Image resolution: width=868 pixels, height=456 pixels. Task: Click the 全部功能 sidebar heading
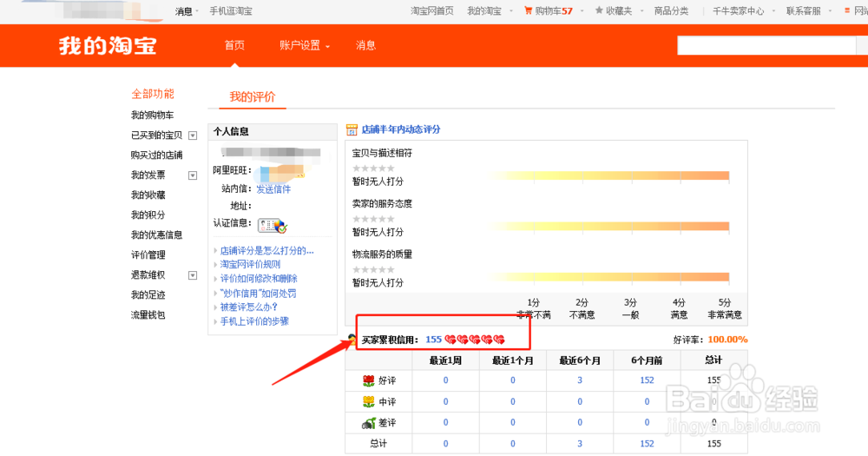pos(153,94)
